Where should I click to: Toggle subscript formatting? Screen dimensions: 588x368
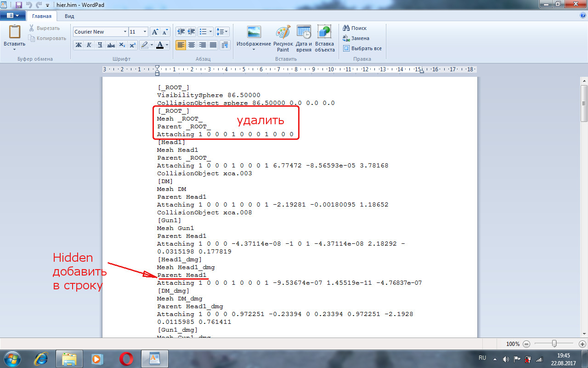122,45
